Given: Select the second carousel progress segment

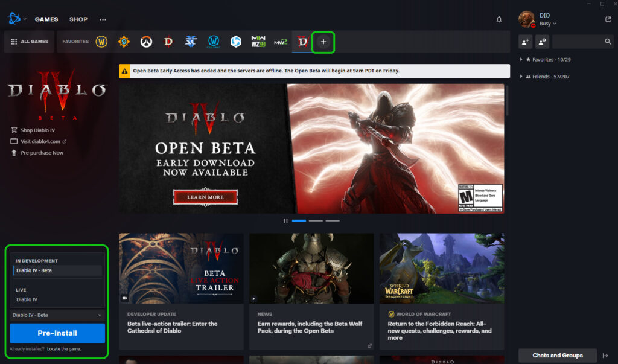Looking at the screenshot, I should [316, 221].
